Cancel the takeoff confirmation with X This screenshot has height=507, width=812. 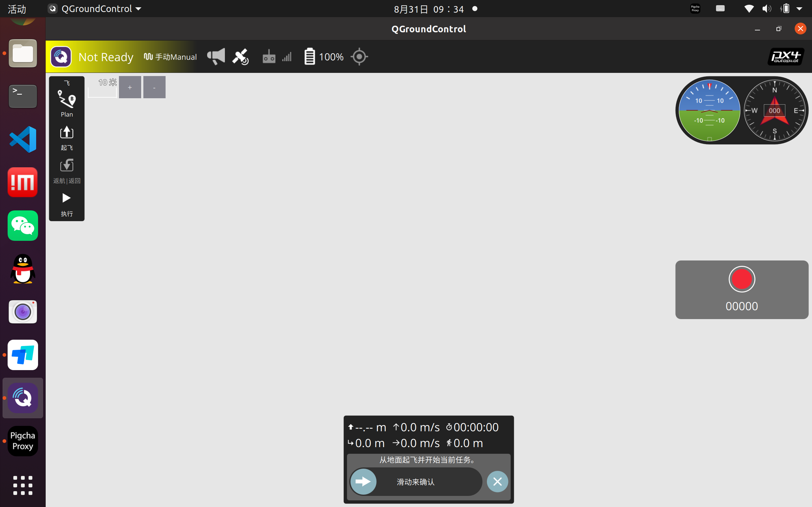[x=497, y=482]
